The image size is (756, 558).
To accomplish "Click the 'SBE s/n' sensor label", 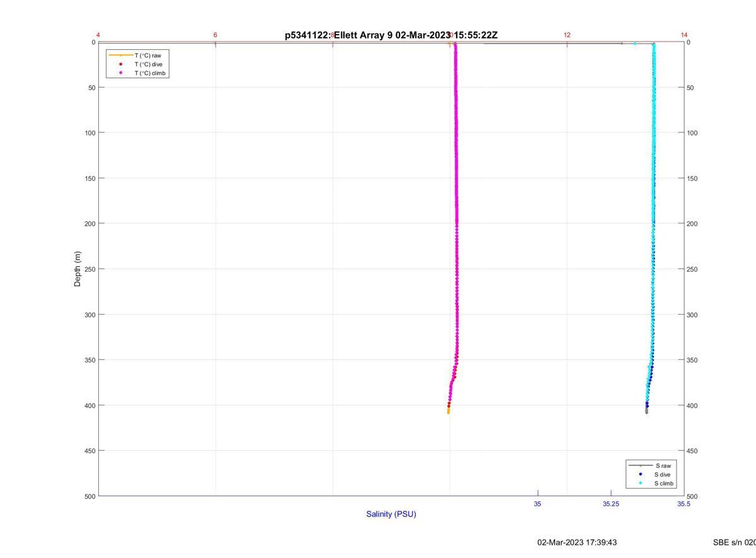I will click(x=734, y=542).
